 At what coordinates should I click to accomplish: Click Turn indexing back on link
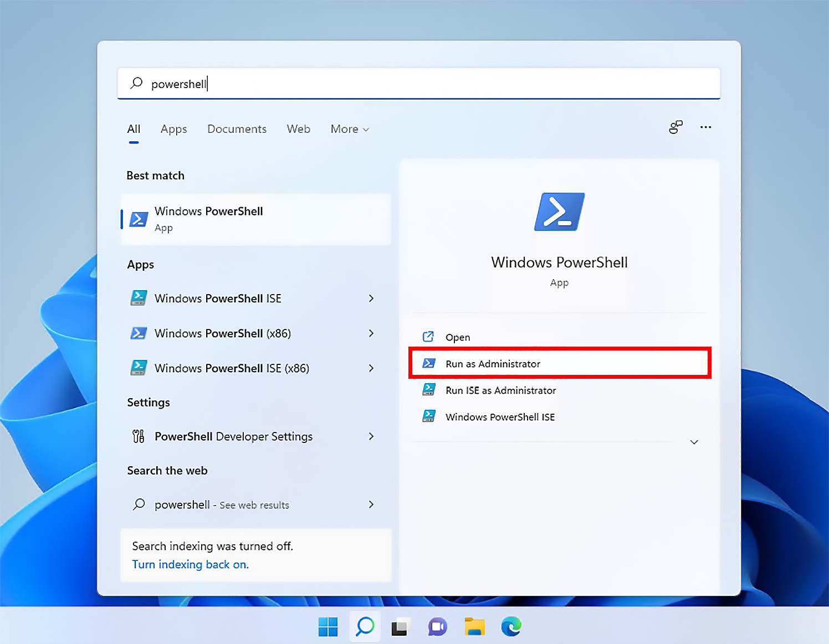click(190, 564)
